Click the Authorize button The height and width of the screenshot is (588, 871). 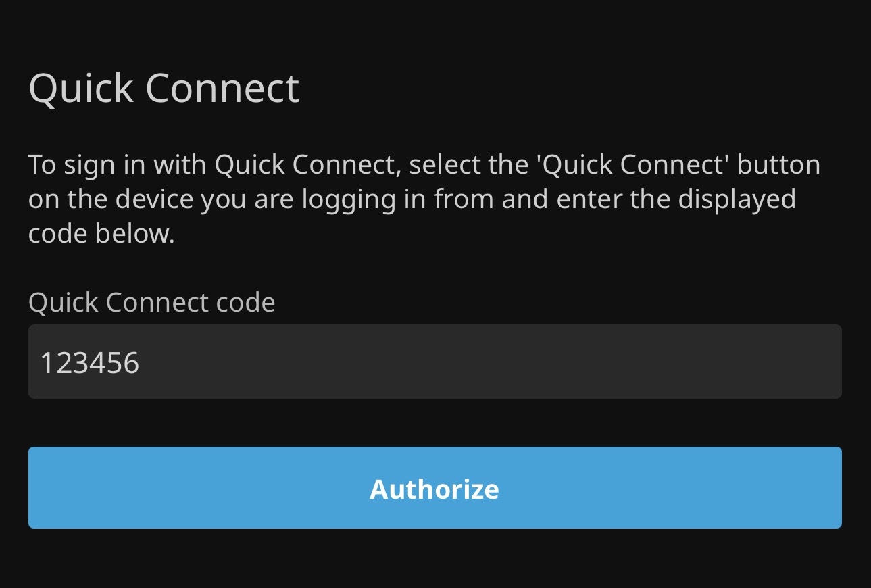tap(434, 487)
